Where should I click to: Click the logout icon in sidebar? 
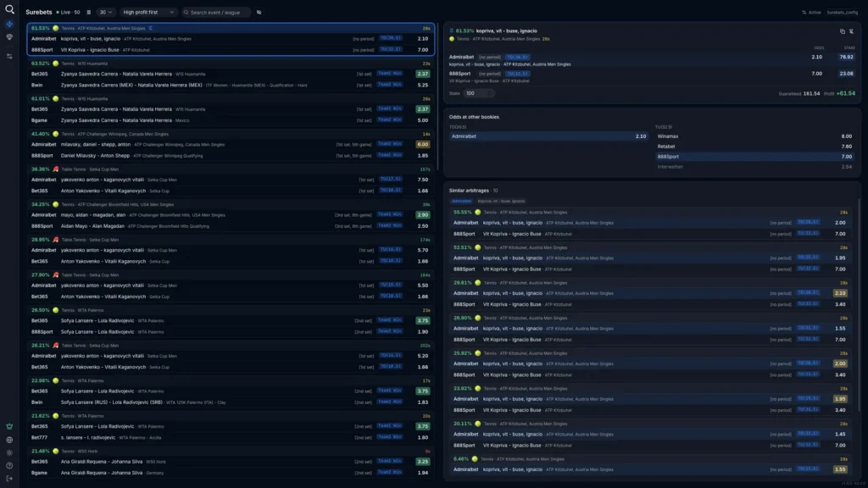click(9, 479)
